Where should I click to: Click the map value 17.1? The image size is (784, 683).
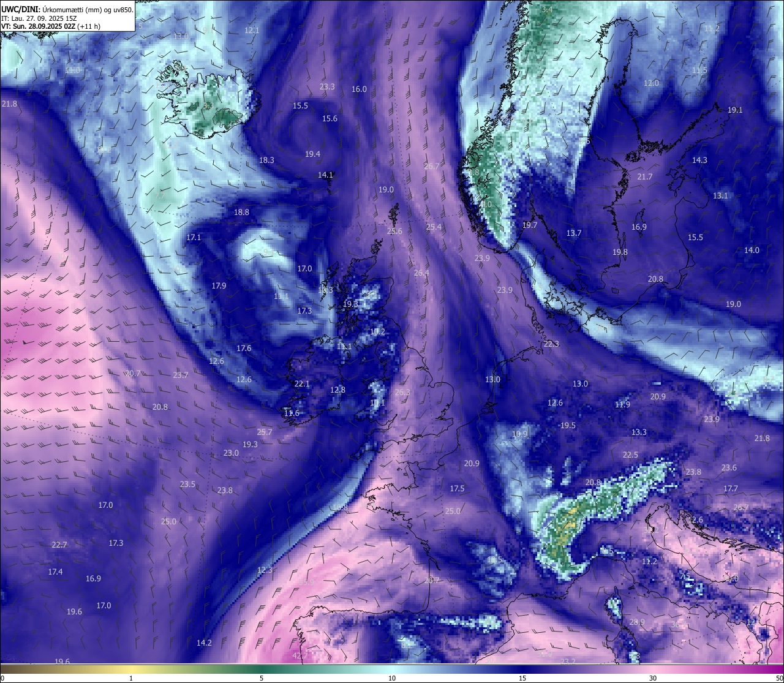(x=194, y=236)
